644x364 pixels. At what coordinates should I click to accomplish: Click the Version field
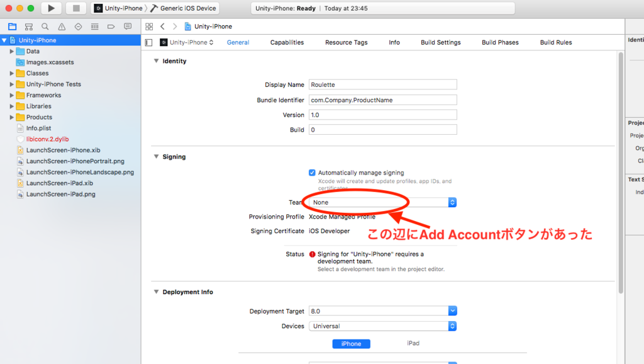[383, 115]
